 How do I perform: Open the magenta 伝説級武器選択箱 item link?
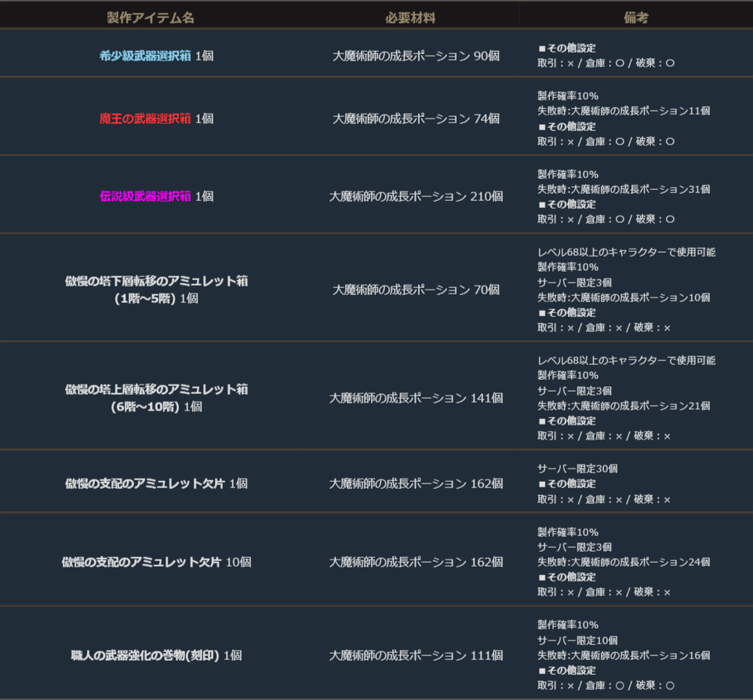pos(145,196)
